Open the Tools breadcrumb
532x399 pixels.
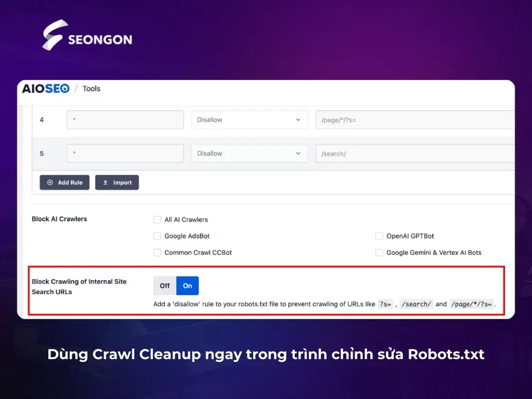click(92, 88)
